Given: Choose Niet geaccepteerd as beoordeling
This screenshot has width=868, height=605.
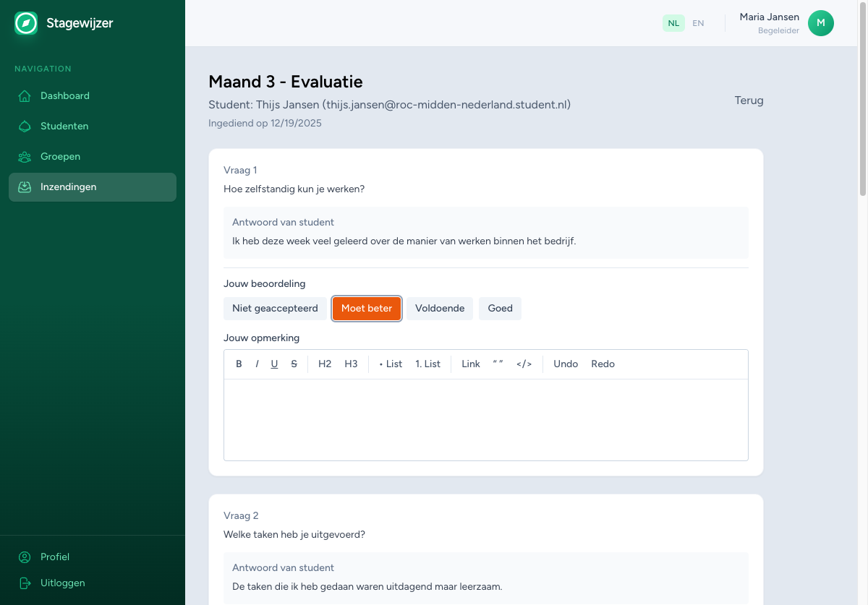Looking at the screenshot, I should point(275,309).
